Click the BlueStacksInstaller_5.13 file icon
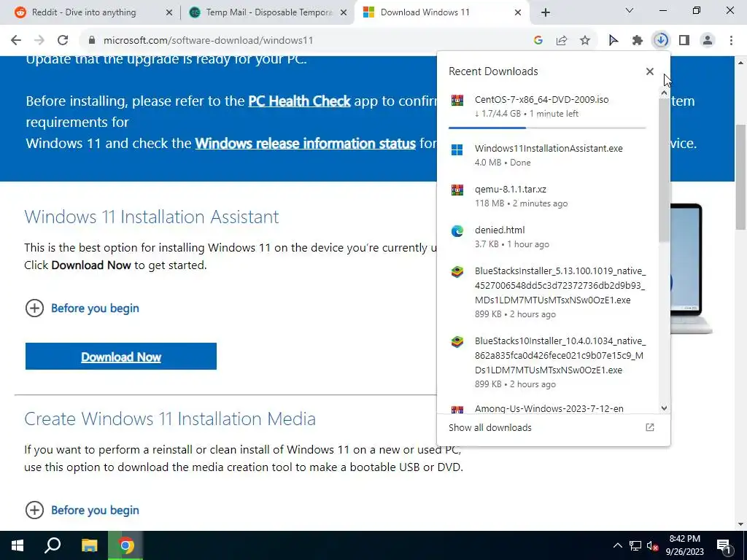 [x=457, y=272]
